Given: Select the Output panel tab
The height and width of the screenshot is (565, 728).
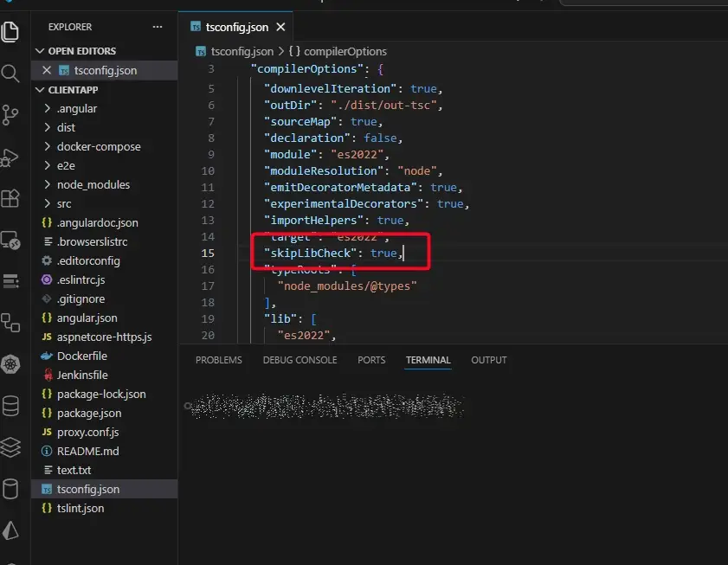Looking at the screenshot, I should tap(488, 360).
